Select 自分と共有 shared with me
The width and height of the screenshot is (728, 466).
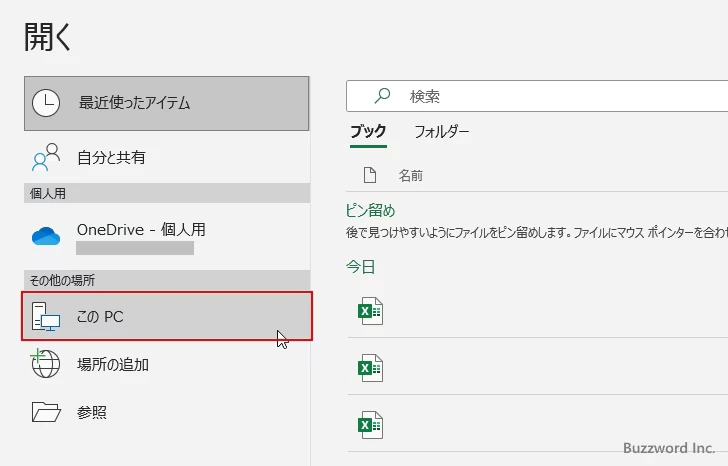click(x=166, y=157)
